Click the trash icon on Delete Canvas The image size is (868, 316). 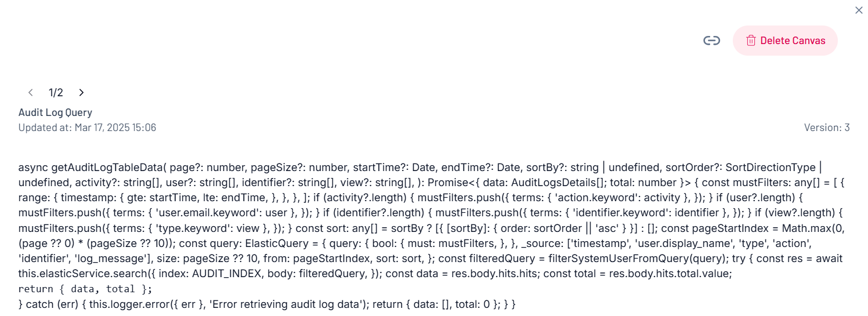[x=751, y=41]
